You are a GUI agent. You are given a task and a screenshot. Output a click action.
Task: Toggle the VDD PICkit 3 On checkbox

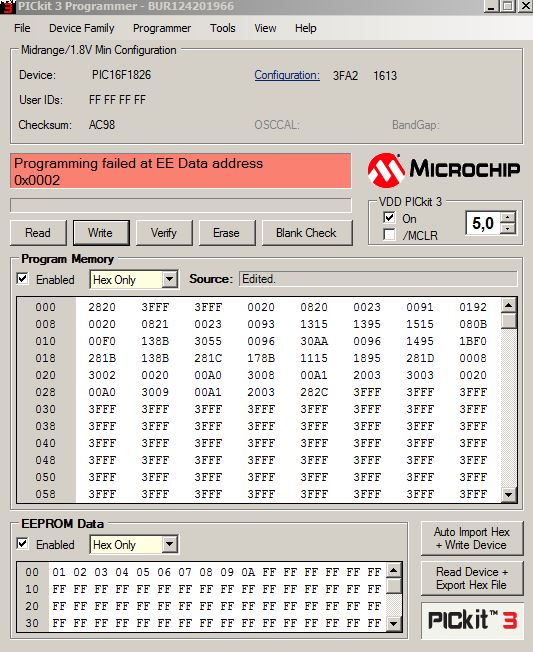[389, 218]
